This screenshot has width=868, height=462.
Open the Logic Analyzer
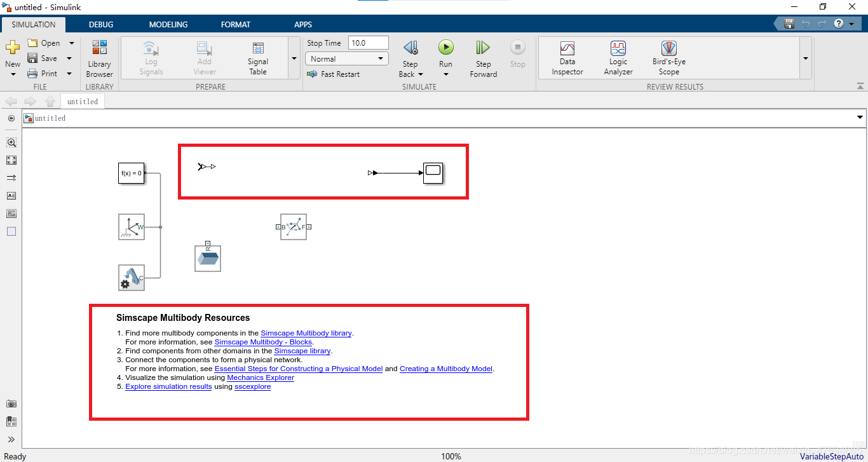pos(618,58)
